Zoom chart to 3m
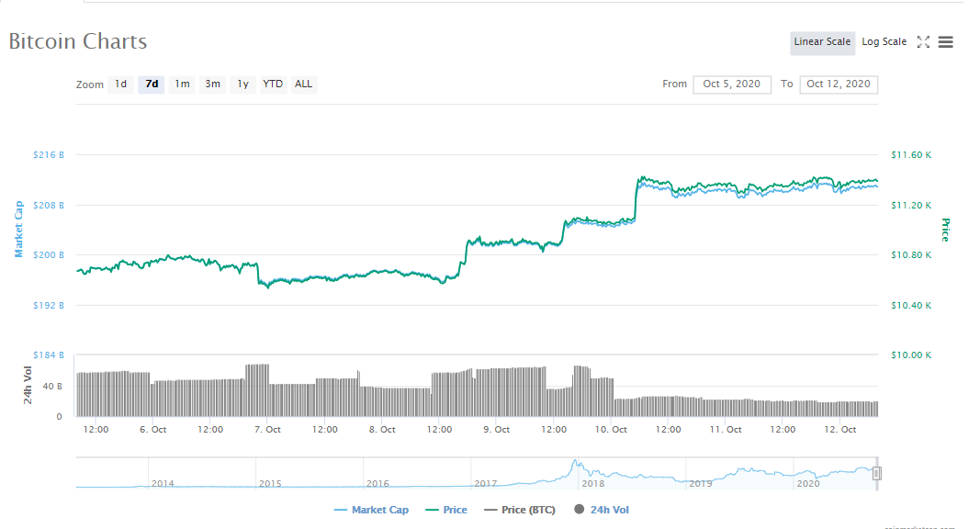 212,84
